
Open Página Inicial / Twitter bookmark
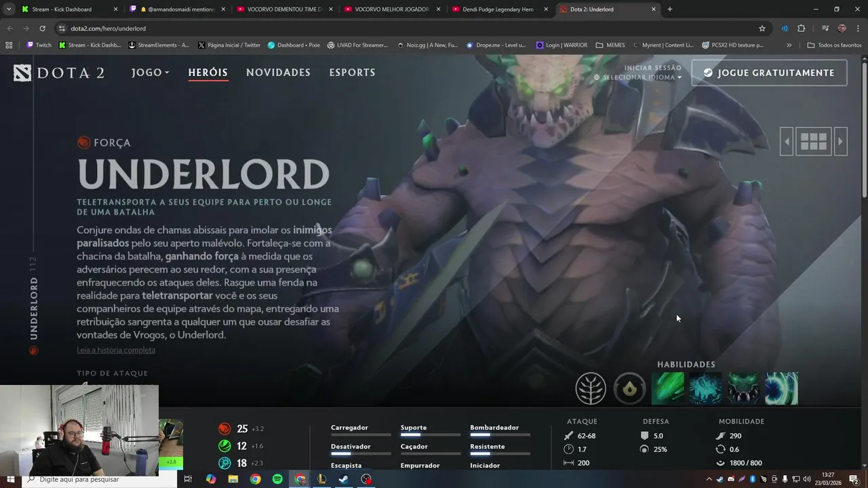pos(229,45)
